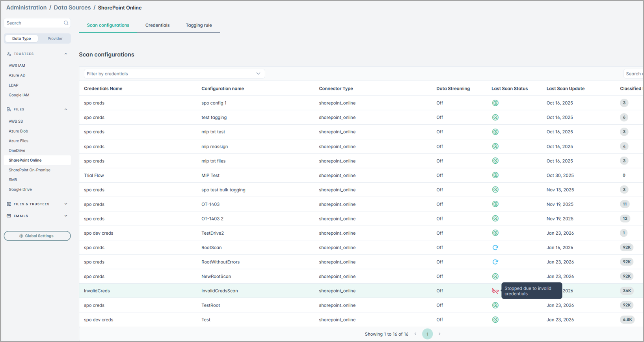Click the completed scan status icon for MIP Test

[495, 175]
